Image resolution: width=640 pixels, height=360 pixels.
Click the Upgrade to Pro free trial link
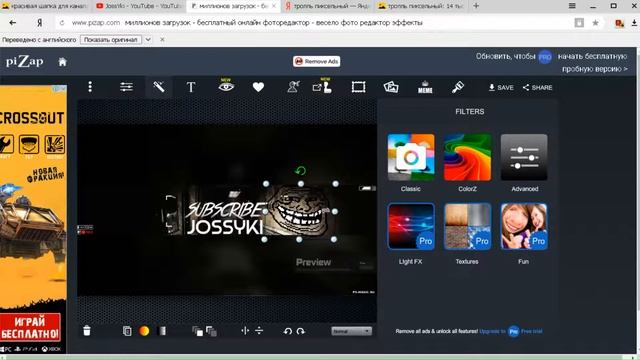coord(511,331)
